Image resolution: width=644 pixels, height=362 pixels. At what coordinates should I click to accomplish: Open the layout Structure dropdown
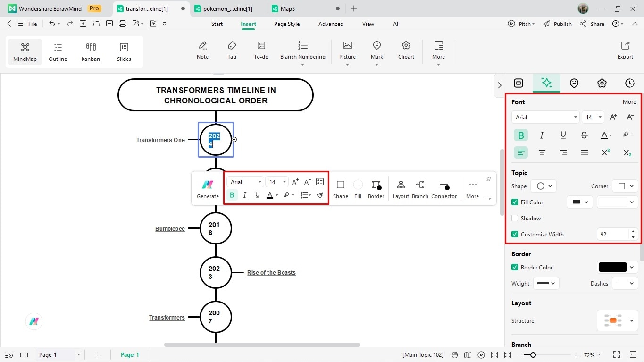tap(617, 320)
